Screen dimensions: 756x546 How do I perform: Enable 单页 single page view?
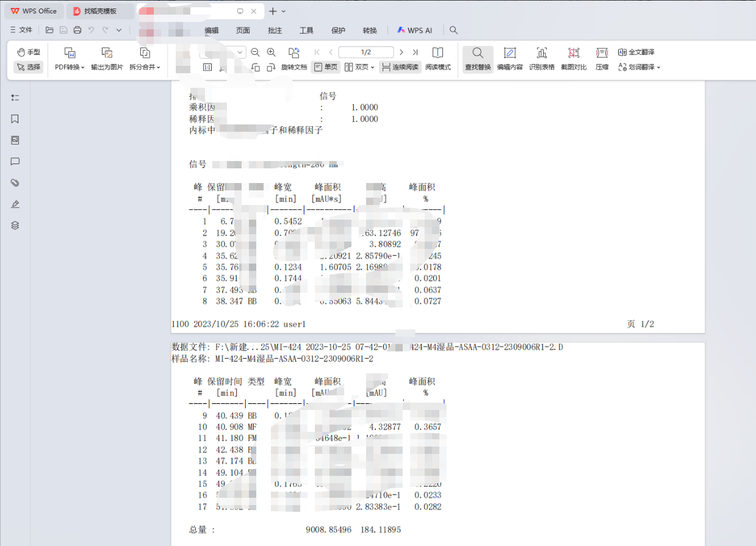325,67
